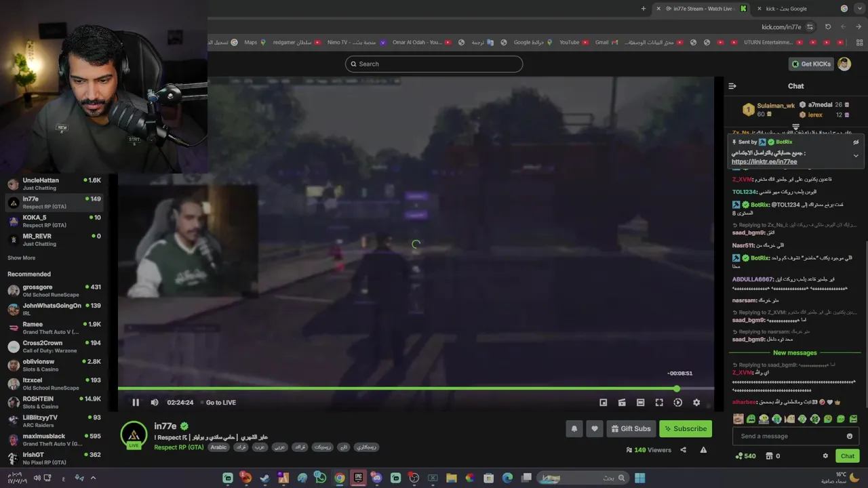Image resolution: width=868 pixels, height=488 pixels.
Task: Open the linktr.ee/in77ee link
Action: click(764, 162)
